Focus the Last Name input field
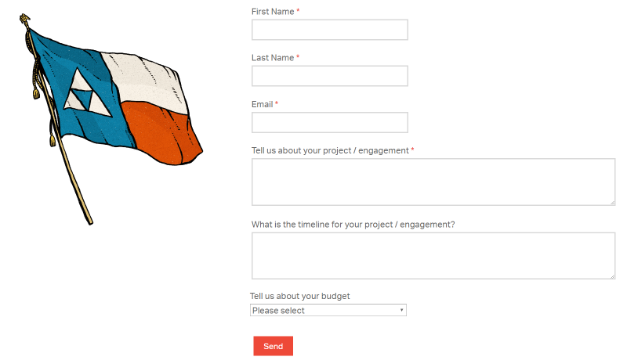Viewport: 627px width, 364px height. point(330,76)
